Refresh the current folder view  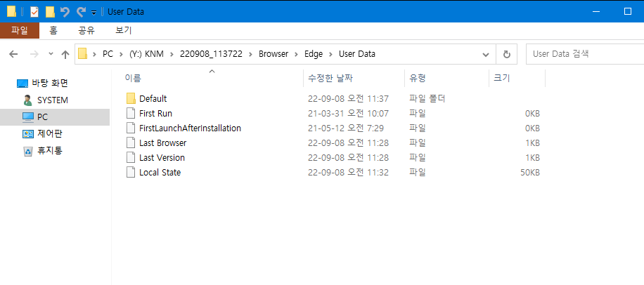[507, 54]
